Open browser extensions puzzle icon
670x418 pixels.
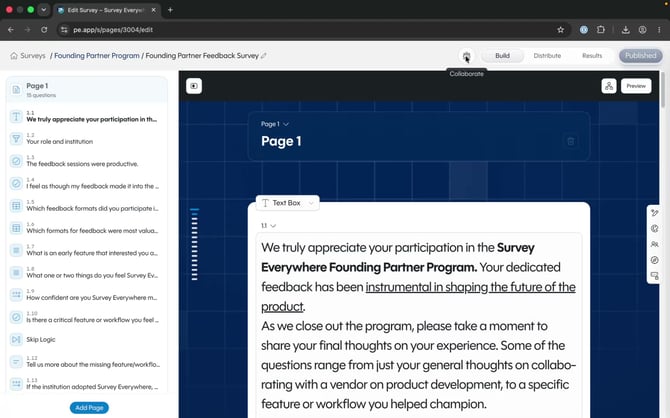pyautogui.click(x=601, y=29)
